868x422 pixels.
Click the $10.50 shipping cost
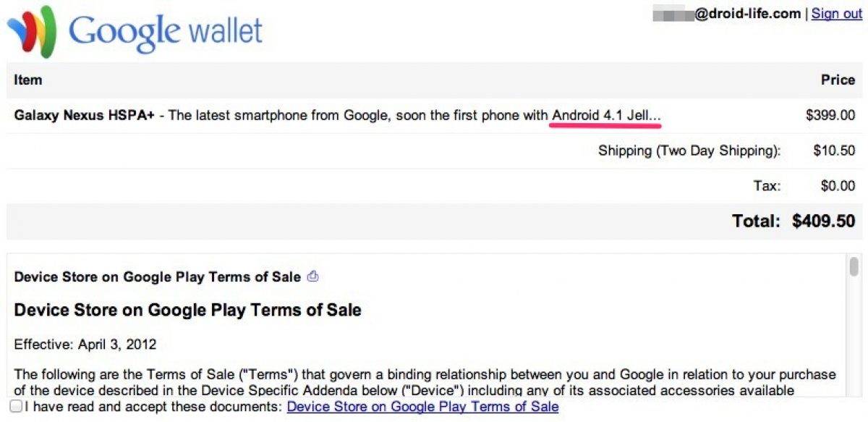834,151
